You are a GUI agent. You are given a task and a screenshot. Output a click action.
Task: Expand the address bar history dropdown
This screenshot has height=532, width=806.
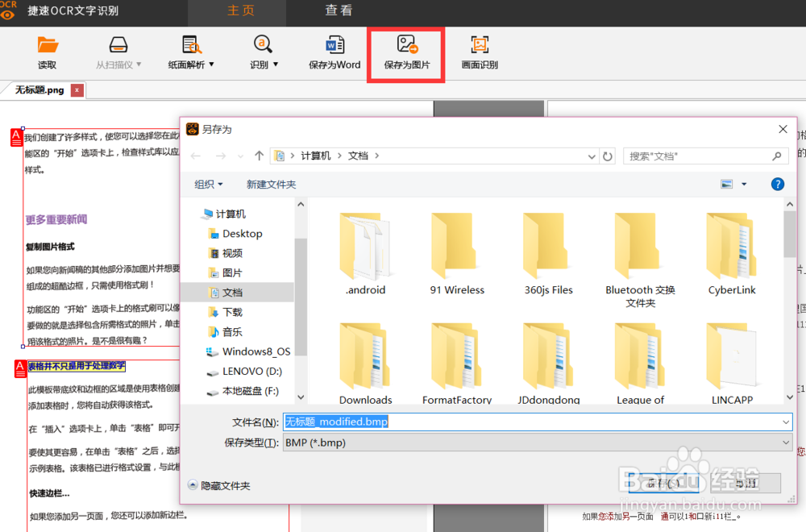tap(592, 156)
